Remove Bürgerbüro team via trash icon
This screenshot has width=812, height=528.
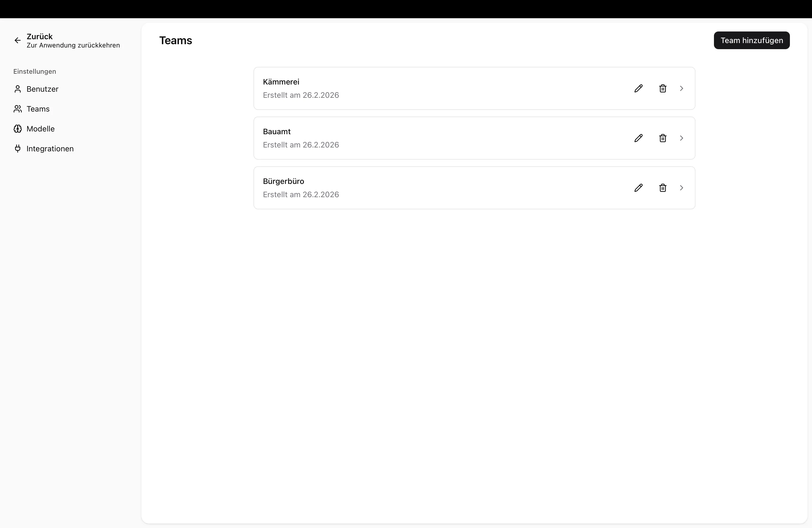pyautogui.click(x=663, y=188)
